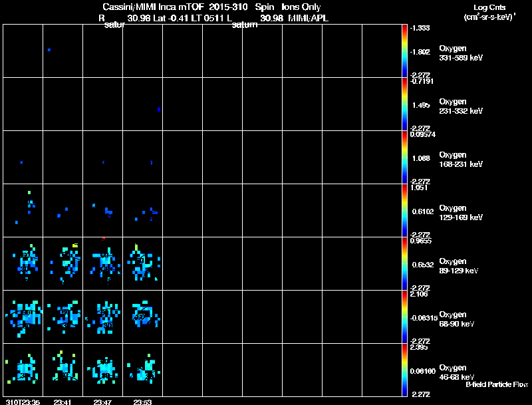The image size is (532, 405).
Task: Click the Oxygen 68-90 keV color bar
Action: coord(404,317)
